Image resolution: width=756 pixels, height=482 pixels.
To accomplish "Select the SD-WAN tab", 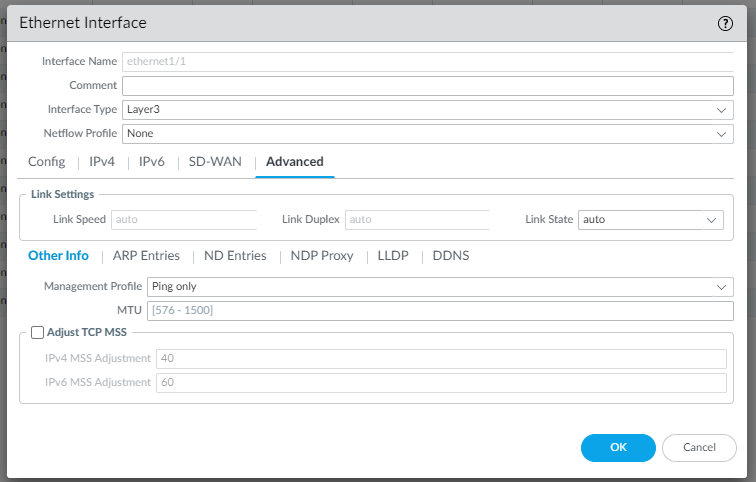I will click(215, 162).
